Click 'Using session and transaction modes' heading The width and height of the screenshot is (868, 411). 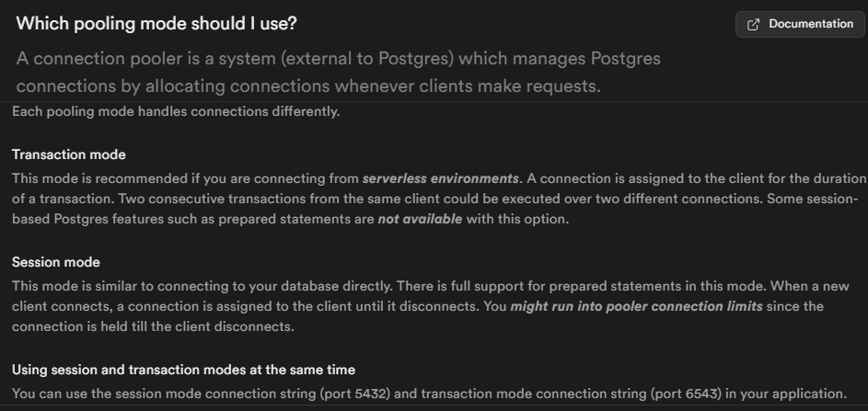coord(183,370)
